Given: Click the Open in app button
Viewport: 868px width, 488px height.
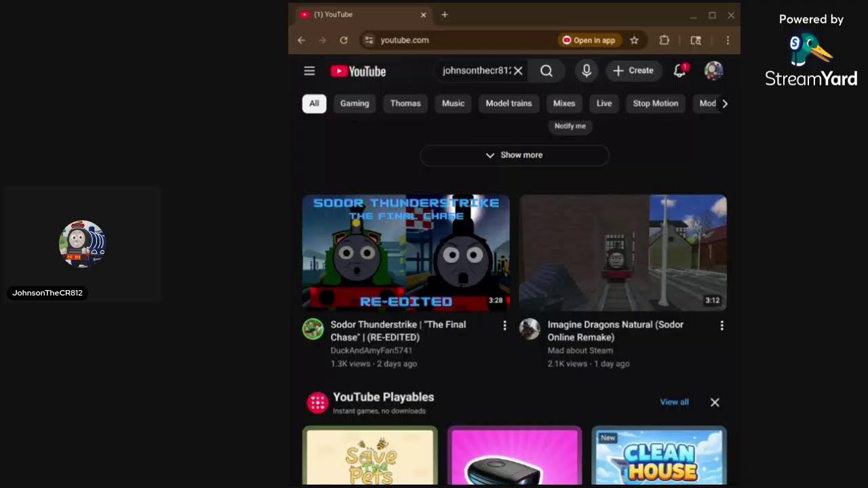Looking at the screenshot, I should pos(589,40).
